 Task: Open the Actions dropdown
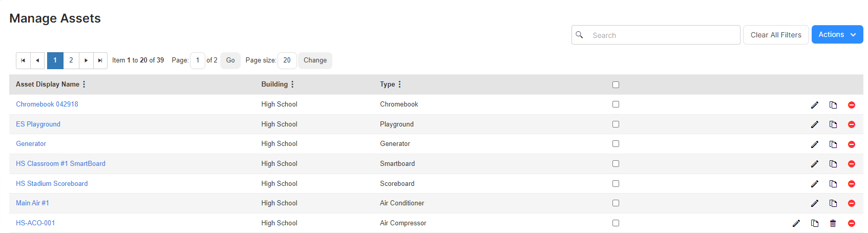(x=837, y=35)
